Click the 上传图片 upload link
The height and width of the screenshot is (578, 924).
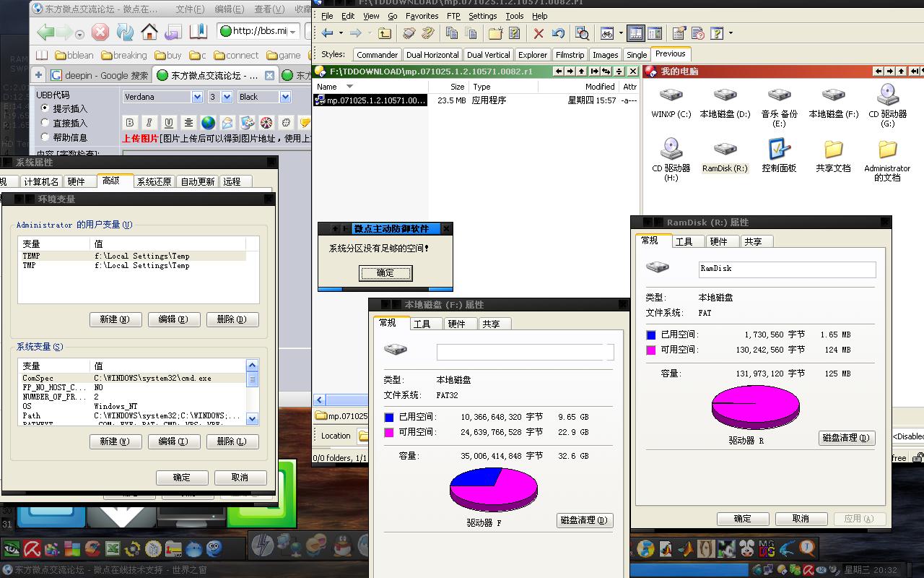point(140,139)
